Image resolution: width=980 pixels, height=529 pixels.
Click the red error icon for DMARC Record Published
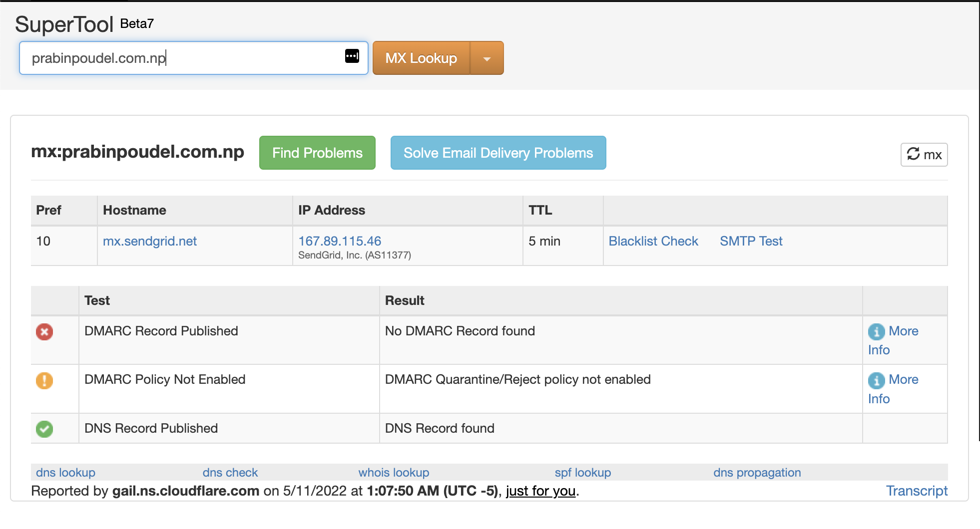click(x=44, y=331)
